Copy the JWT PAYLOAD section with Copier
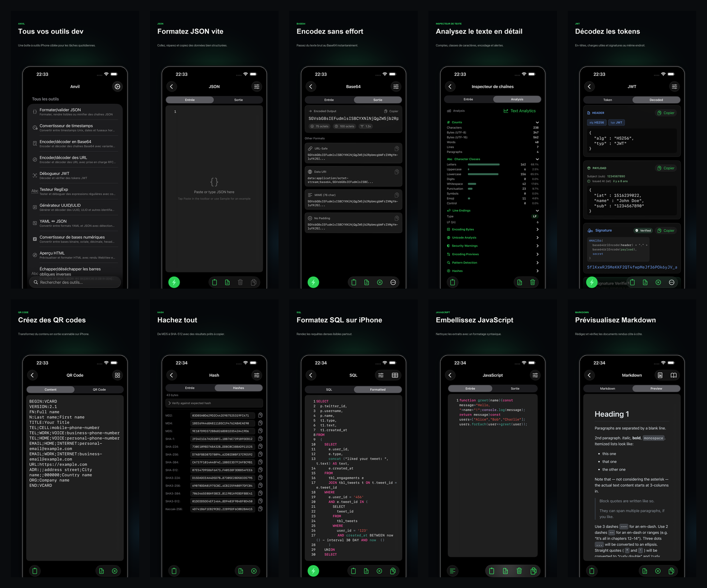 (666, 168)
